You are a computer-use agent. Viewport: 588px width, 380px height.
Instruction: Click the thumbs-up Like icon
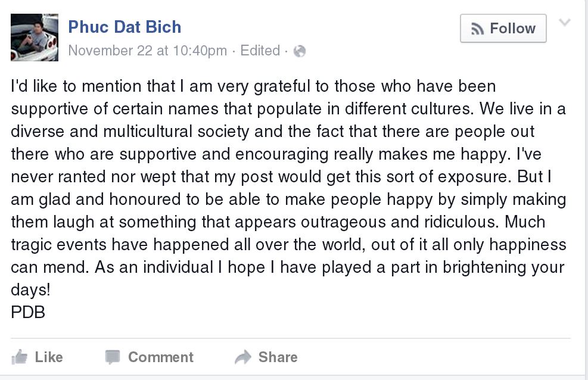20,357
